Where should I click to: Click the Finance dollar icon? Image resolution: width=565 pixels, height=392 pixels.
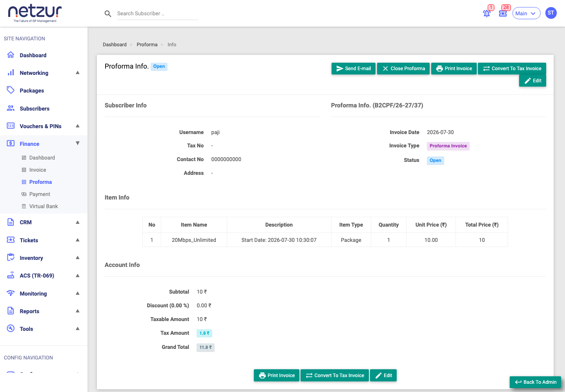click(x=11, y=143)
